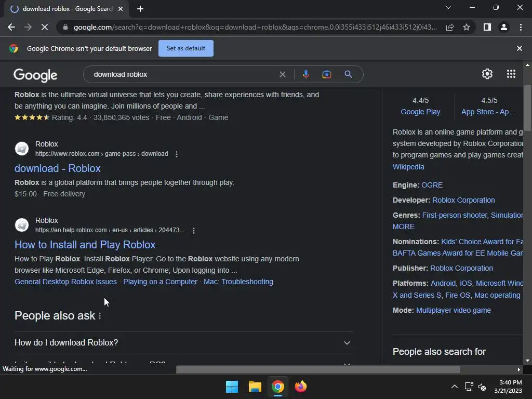Open Google quick settings gear
Viewport: 532px width, 399px height.
(x=487, y=74)
